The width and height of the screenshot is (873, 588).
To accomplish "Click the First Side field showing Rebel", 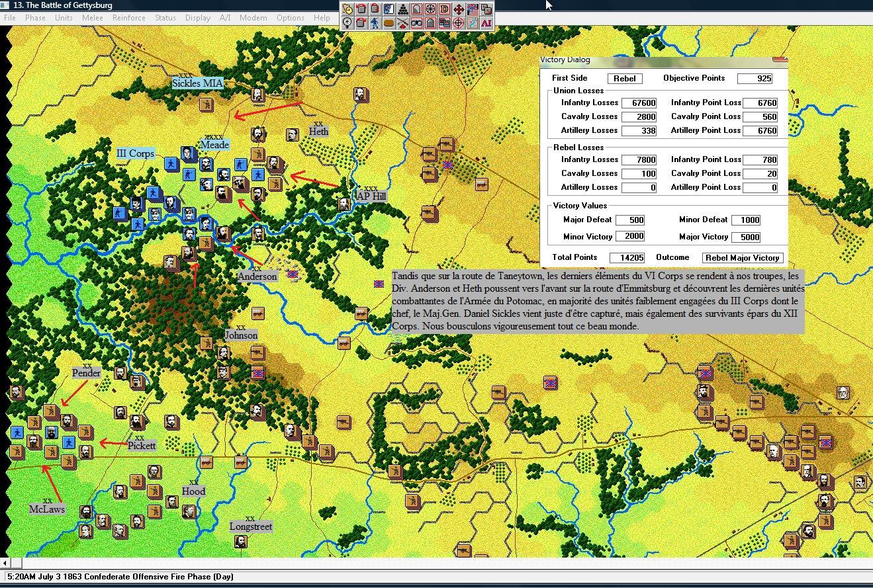I will click(x=625, y=78).
